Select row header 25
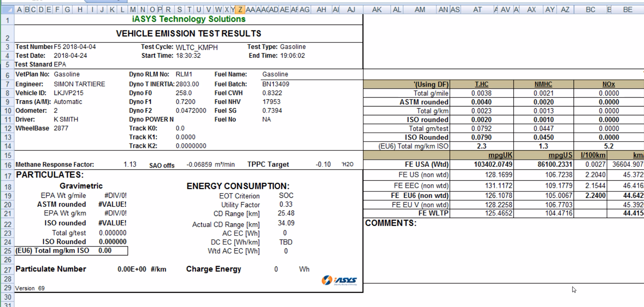Screen dimensions: 644x307 point(7,251)
